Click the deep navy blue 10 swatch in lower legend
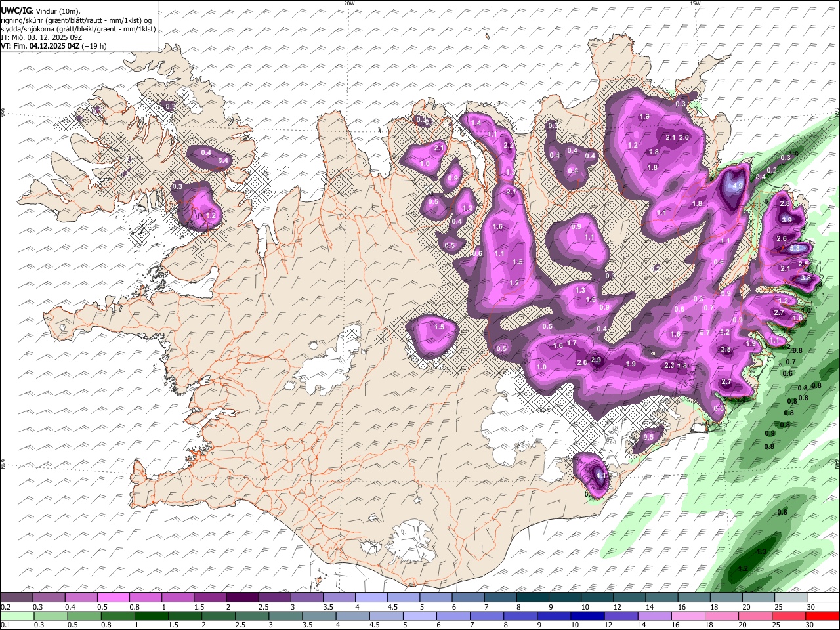 (587, 616)
